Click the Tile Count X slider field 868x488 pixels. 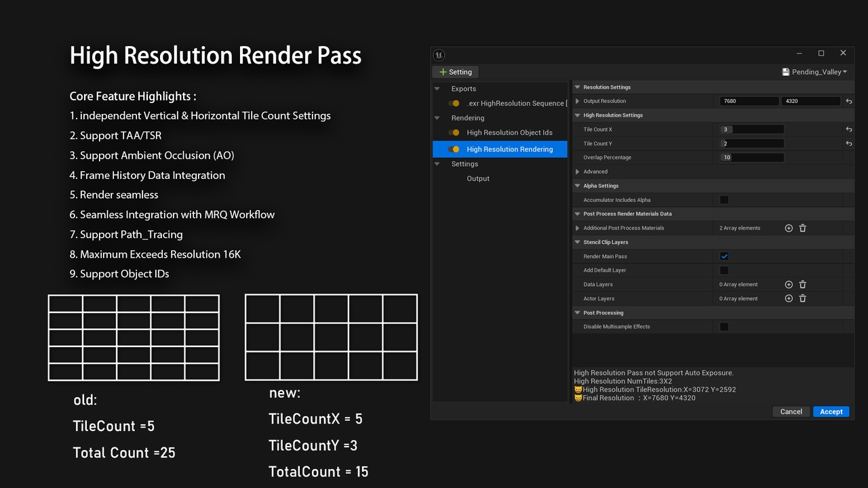click(752, 129)
